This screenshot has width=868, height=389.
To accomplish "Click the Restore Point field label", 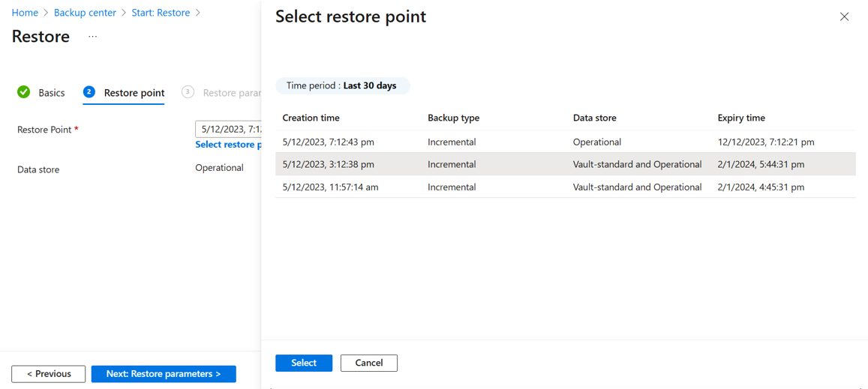I will click(x=47, y=130).
